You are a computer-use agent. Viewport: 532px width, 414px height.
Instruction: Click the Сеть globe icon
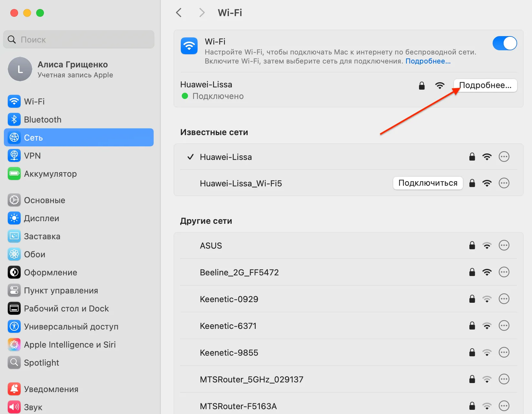14,138
